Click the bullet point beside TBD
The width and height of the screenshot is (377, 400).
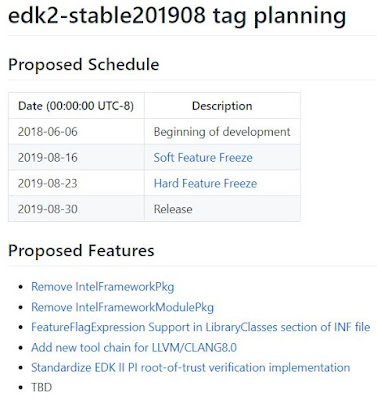21,388
